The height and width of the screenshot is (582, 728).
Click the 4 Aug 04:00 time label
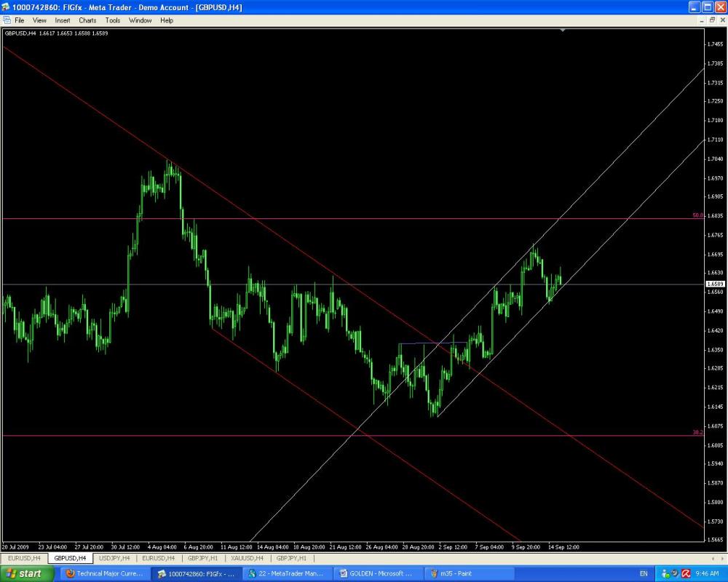click(x=162, y=547)
